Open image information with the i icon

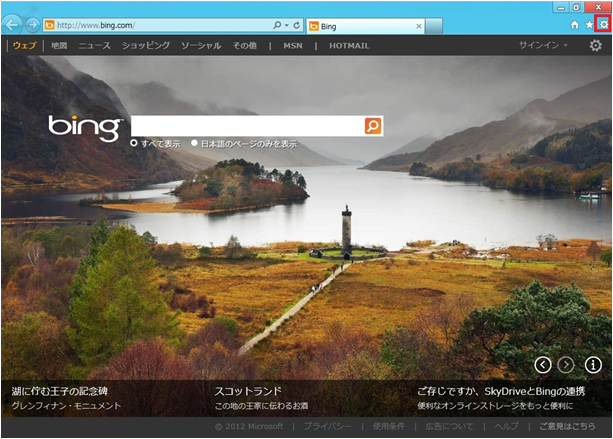pos(593,365)
